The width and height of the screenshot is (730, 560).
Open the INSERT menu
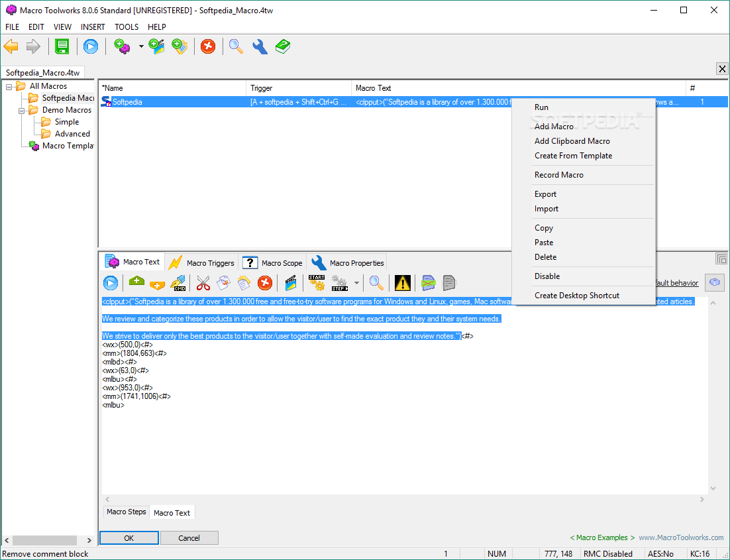click(93, 27)
